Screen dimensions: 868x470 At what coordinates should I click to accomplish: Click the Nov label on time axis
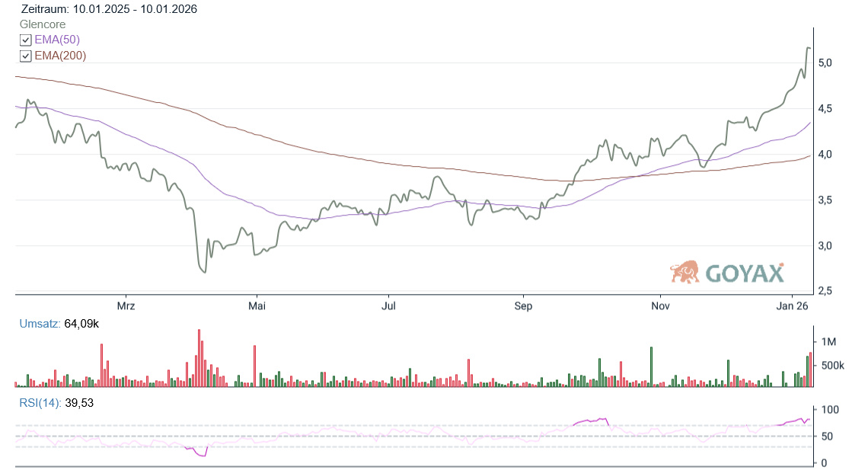click(659, 306)
